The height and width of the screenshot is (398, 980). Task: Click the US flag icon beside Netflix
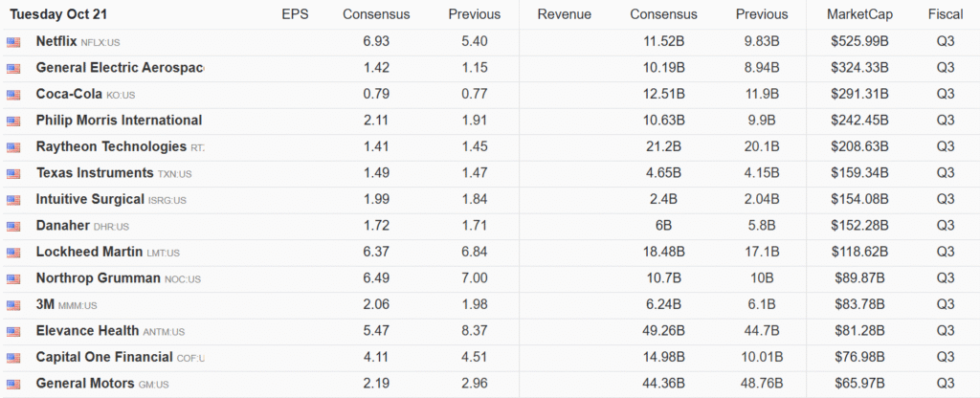(x=13, y=42)
